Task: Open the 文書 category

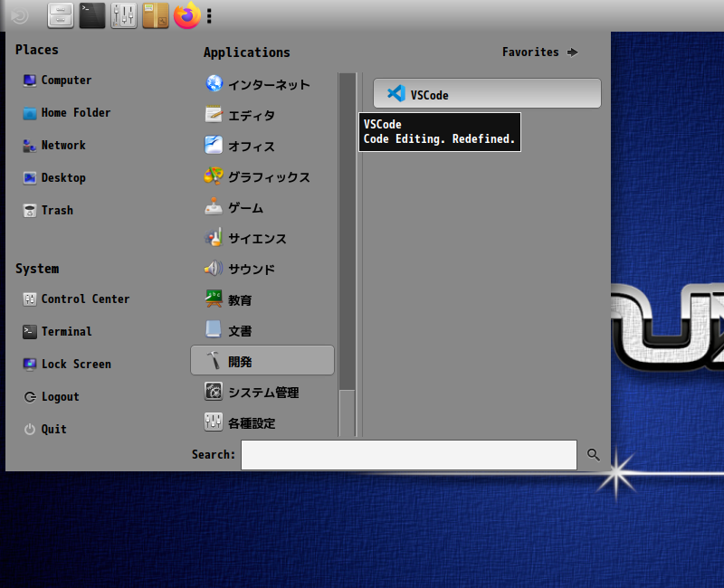Action: [x=262, y=330]
